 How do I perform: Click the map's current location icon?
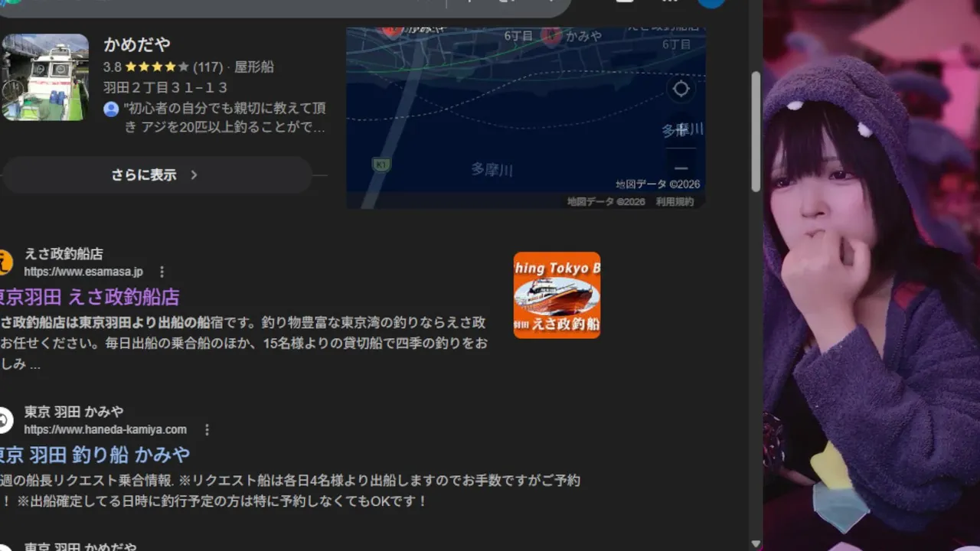coord(681,89)
